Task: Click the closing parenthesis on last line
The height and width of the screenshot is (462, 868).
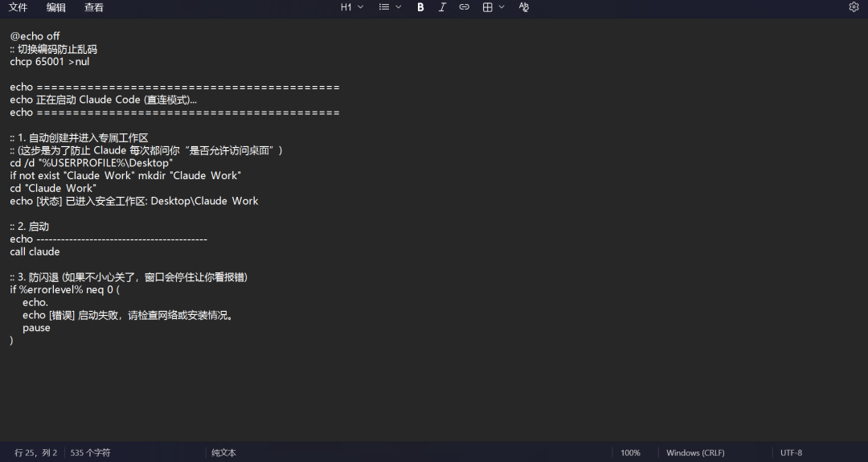Action: pyautogui.click(x=11, y=341)
